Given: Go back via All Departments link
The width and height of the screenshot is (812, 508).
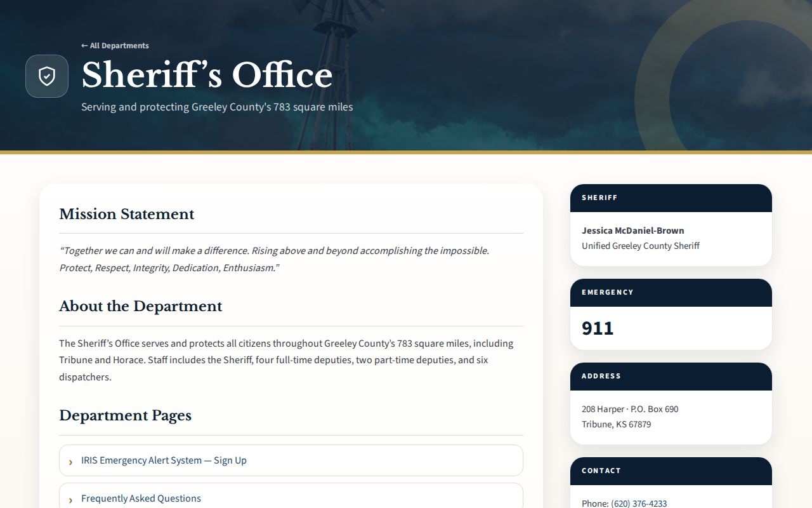Looking at the screenshot, I should tap(115, 46).
